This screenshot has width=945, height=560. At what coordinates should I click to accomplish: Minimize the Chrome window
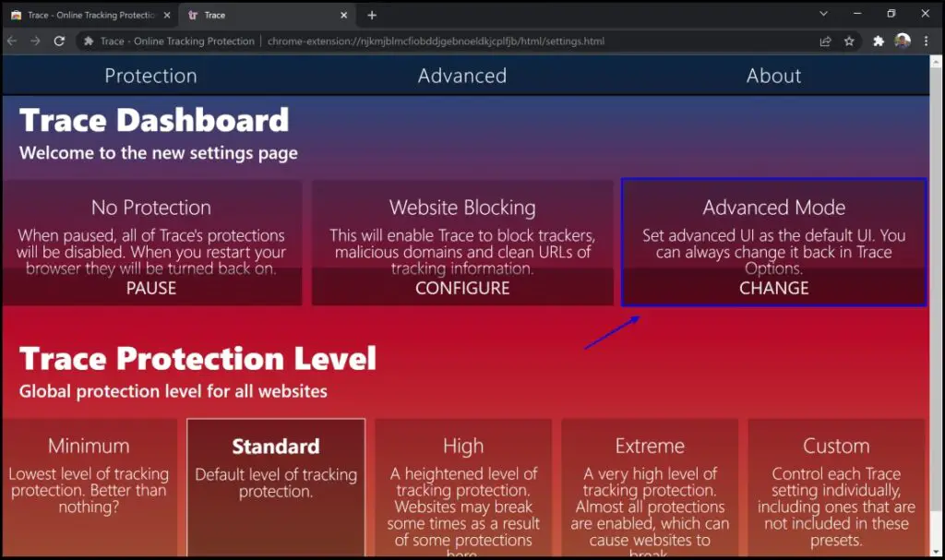857,14
